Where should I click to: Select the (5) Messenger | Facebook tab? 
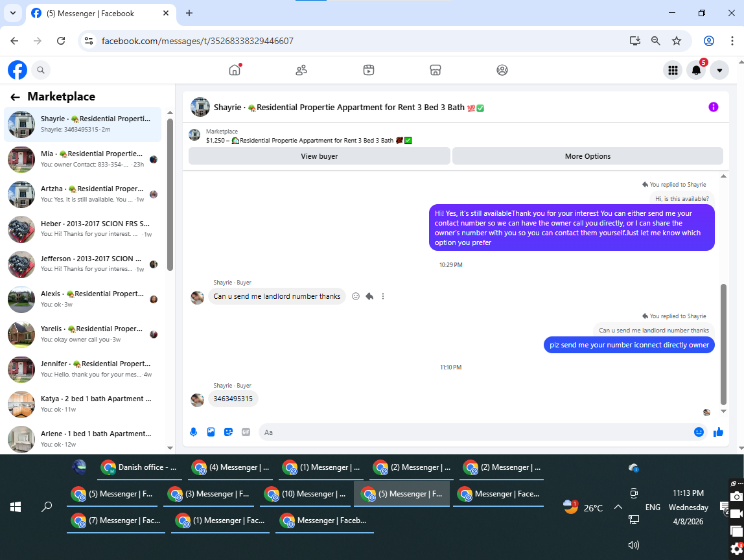[100, 14]
